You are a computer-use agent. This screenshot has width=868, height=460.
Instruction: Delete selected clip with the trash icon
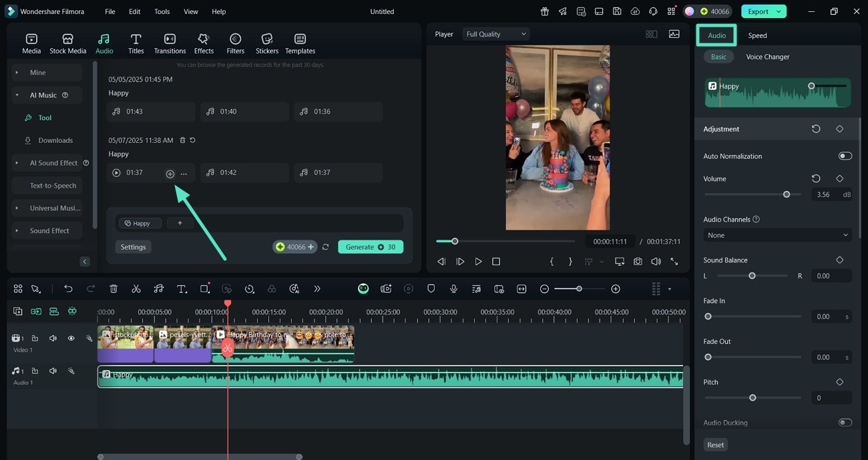(114, 289)
